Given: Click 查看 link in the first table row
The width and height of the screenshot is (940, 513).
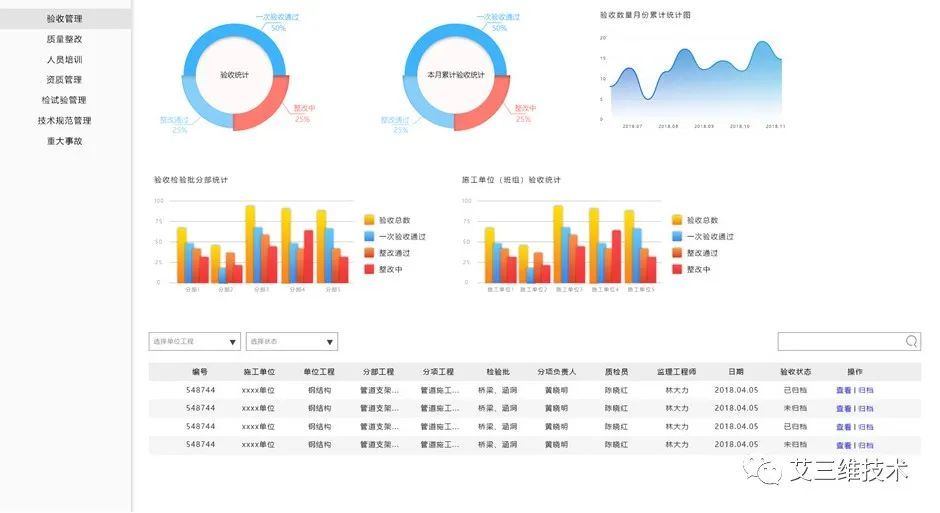Looking at the screenshot, I should pos(843,391).
